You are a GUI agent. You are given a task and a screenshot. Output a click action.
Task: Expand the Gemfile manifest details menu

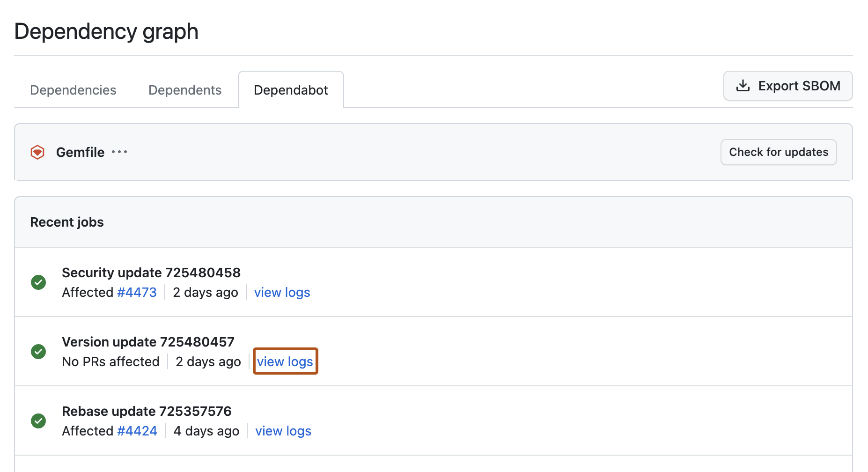[x=119, y=152]
